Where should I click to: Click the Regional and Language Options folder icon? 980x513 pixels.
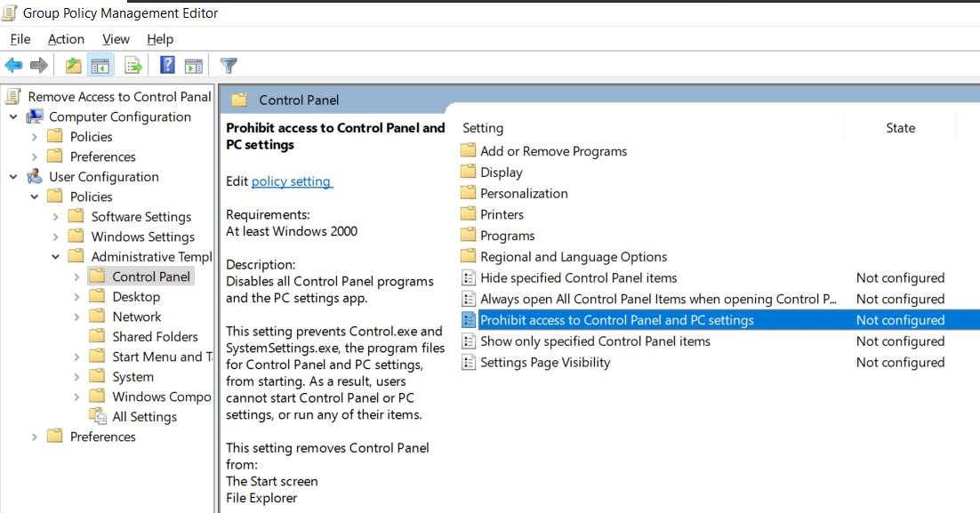pos(468,256)
